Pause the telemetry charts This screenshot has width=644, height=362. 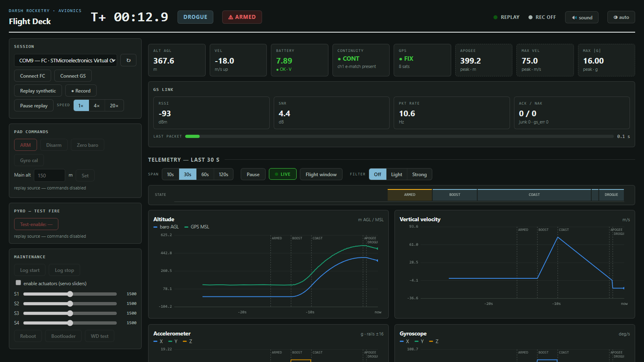click(253, 174)
